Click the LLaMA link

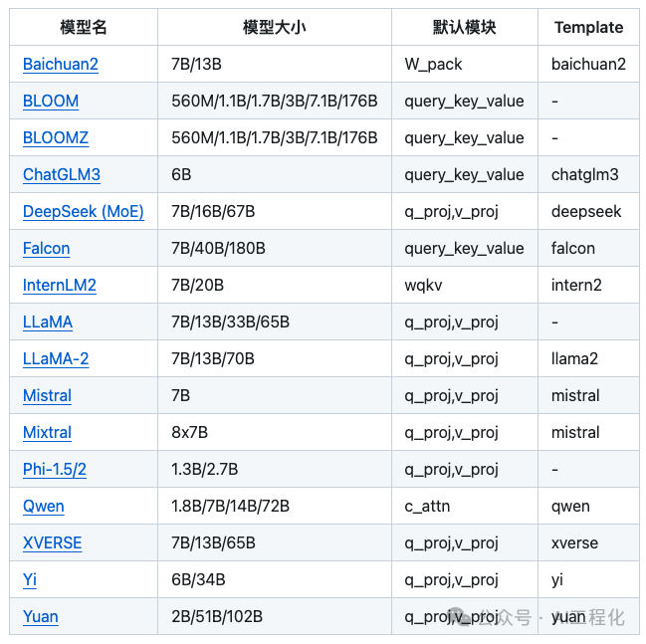tap(48, 322)
